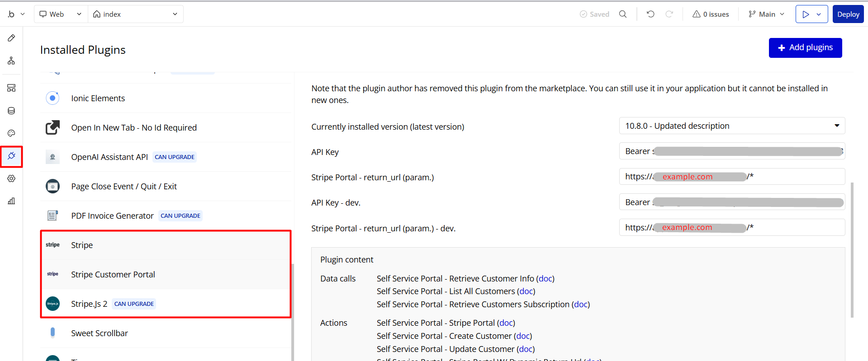Viewport: 868px width, 361px height.
Task: Click the Add plugins button
Action: 805,47
